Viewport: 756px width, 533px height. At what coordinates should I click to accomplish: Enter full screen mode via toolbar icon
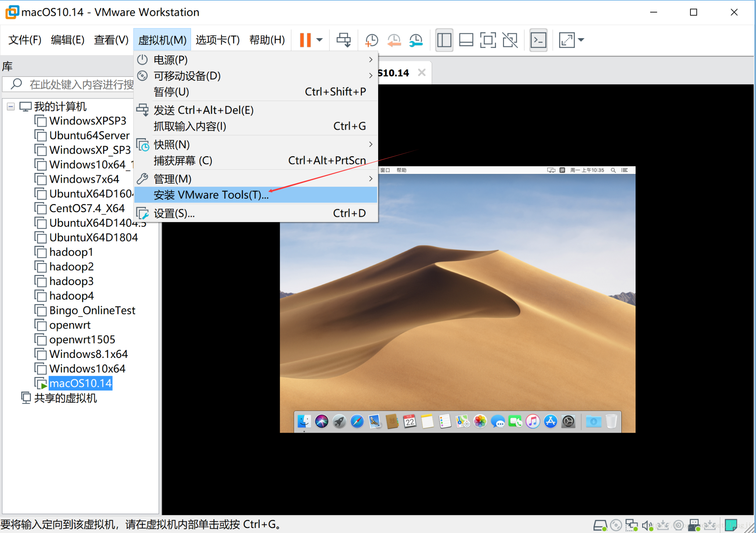coord(488,40)
